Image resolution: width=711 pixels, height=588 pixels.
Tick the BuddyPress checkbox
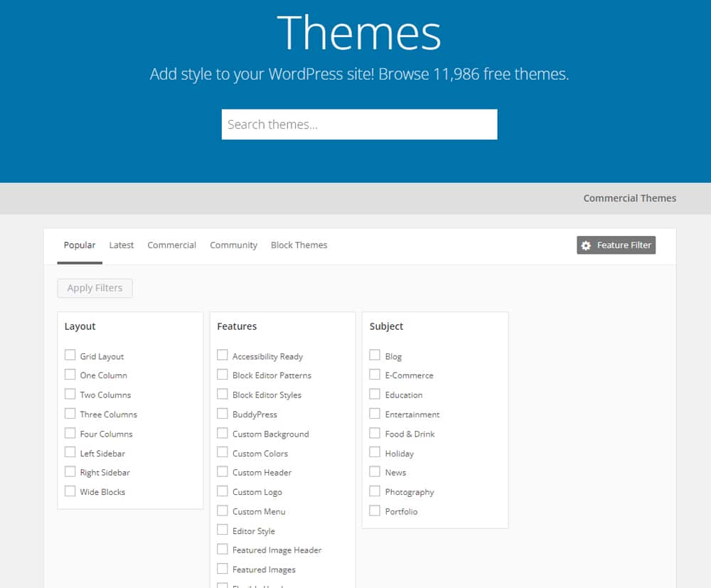(223, 413)
